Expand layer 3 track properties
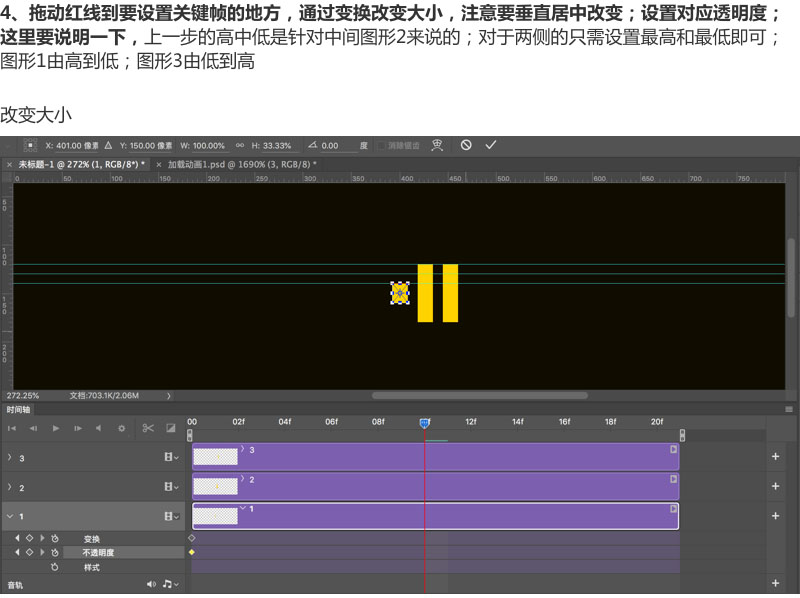 (9, 457)
